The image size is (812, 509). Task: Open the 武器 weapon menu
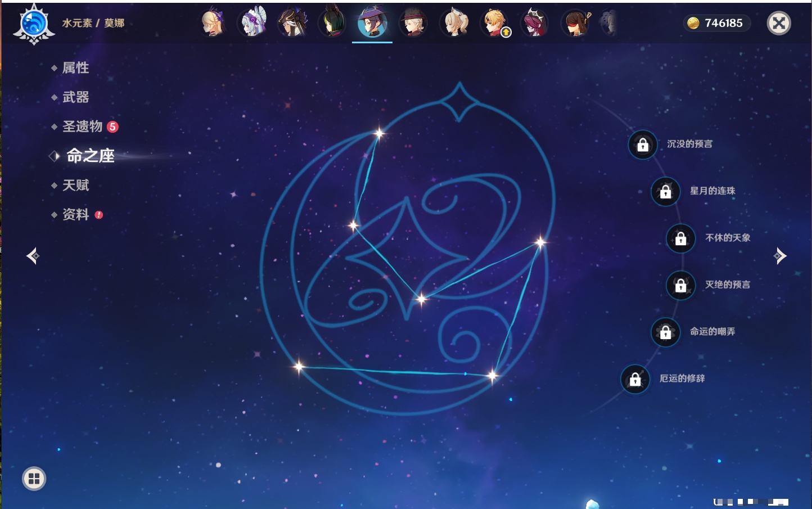click(75, 97)
